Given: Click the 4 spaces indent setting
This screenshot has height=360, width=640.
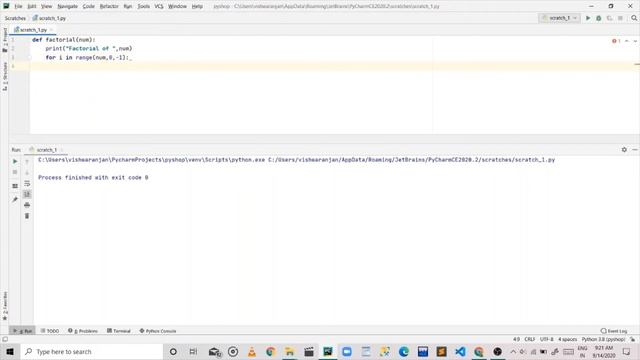Looking at the screenshot, I should click(x=567, y=339).
